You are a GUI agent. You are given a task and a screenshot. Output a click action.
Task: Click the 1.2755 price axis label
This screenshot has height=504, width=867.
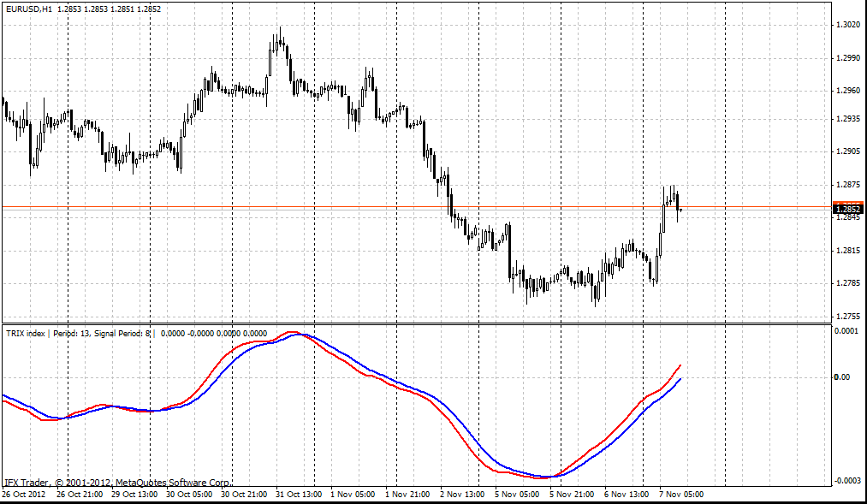[x=846, y=316]
